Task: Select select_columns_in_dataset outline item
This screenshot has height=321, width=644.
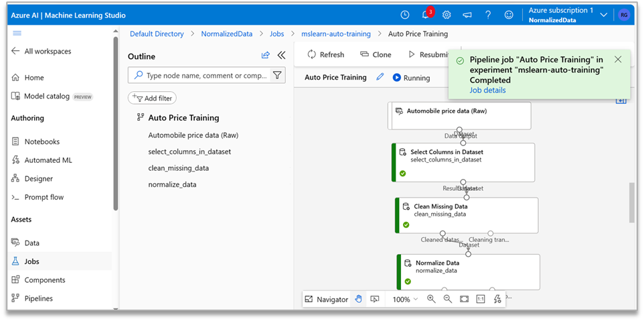Action: coord(189,151)
